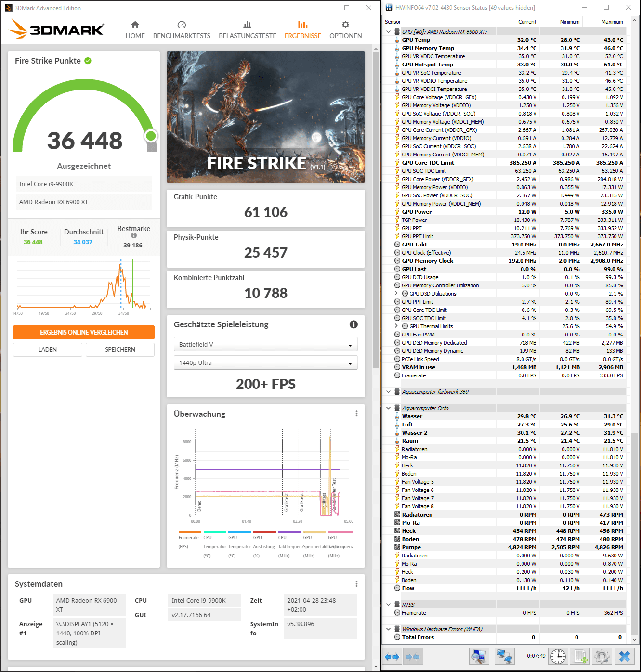Select the Wasser temperature row
The image size is (641, 672).
506,416
